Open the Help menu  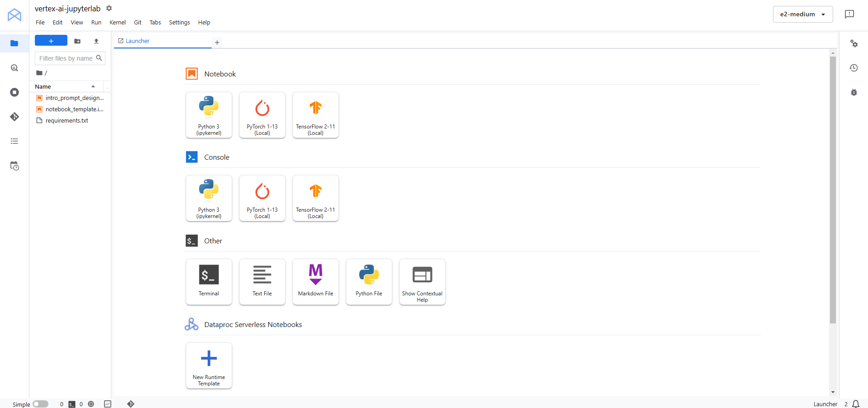pyautogui.click(x=204, y=22)
